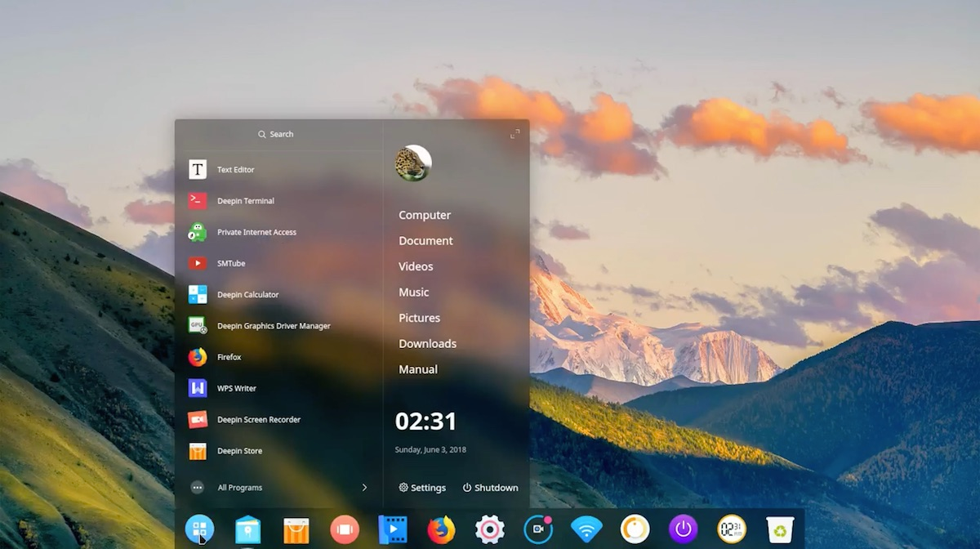
Task: Select the 'Deepin Graphics Driver Manager' label
Action: [274, 326]
